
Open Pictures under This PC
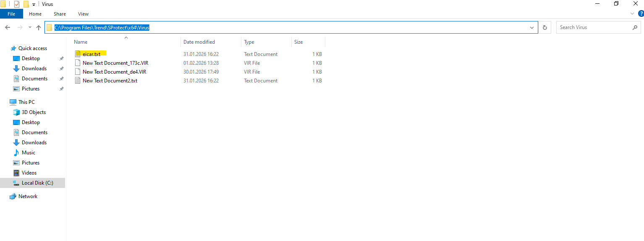(x=31, y=163)
